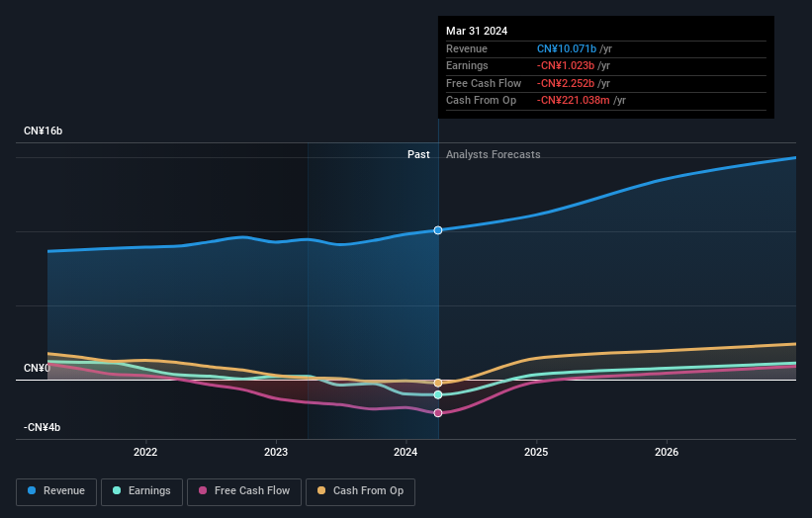Click the Mar 31 2024 tooltip date
The width and height of the screenshot is (812, 518).
point(477,31)
